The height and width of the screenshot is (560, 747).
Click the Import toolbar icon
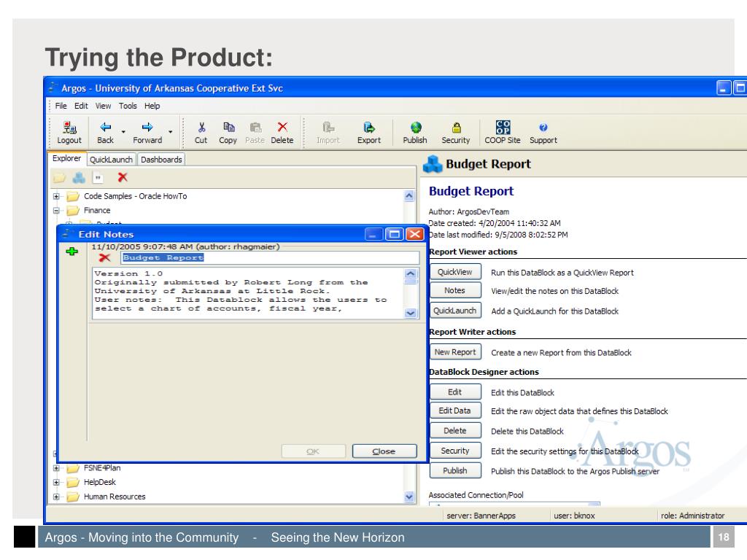328,127
